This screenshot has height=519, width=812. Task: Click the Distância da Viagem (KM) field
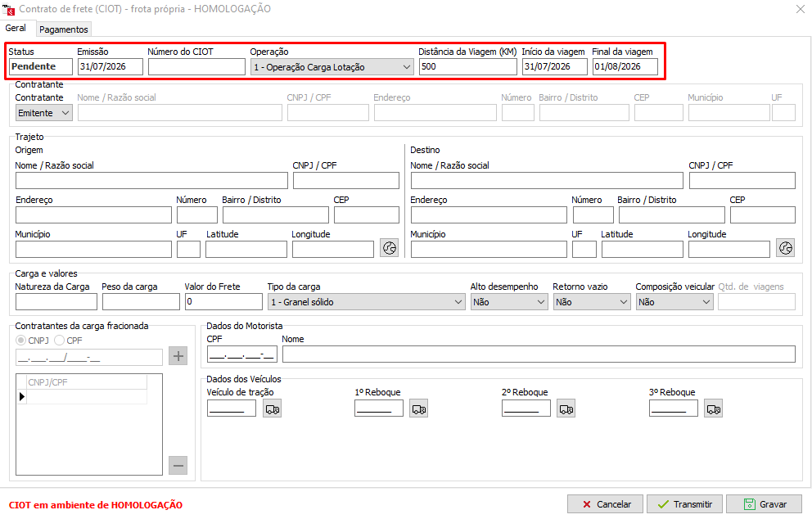tap(468, 66)
